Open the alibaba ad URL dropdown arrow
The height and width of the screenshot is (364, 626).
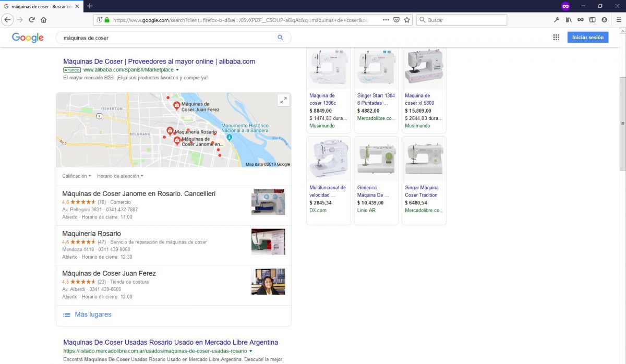pos(177,70)
